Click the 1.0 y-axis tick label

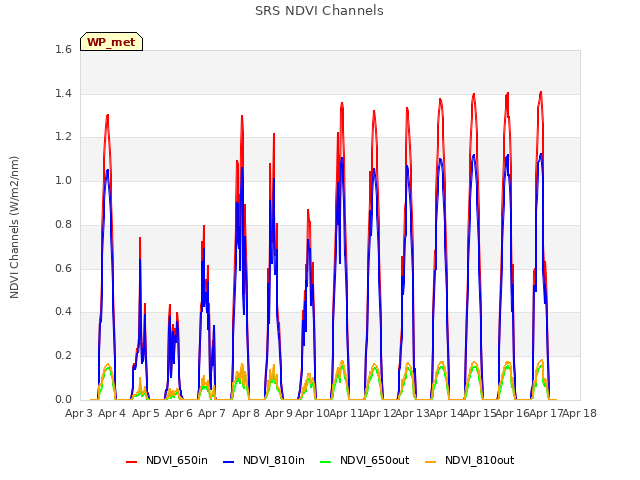(63, 180)
